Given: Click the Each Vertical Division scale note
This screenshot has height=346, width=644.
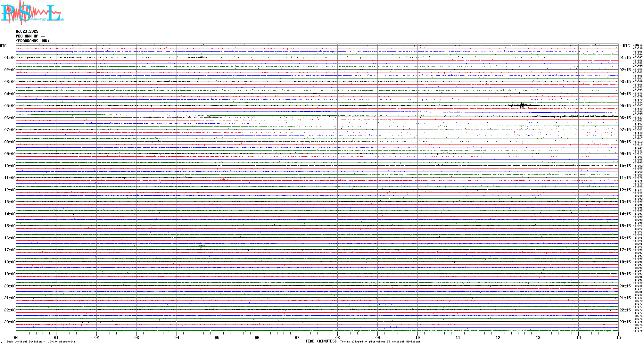Looking at the screenshot, I should point(41,342).
